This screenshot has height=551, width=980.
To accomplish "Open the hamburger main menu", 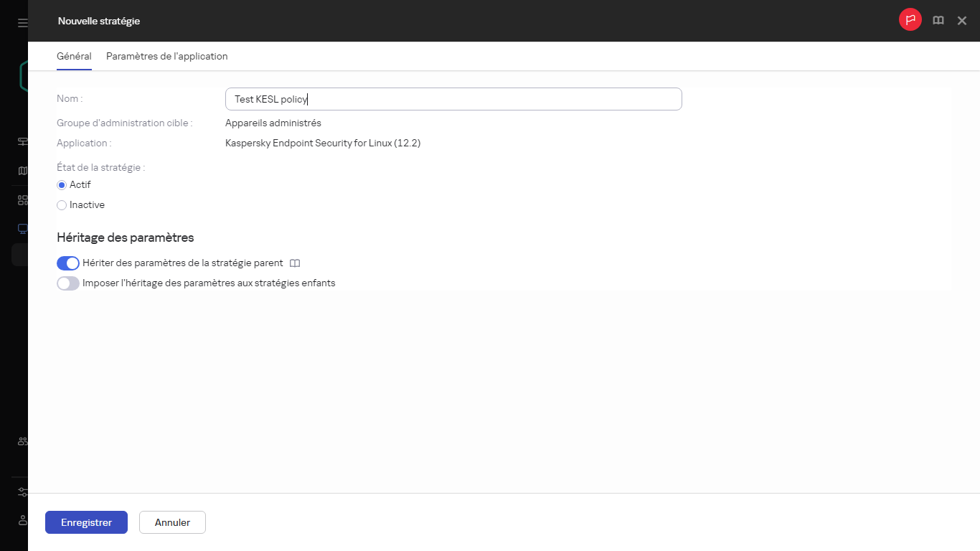I will pos(22,22).
